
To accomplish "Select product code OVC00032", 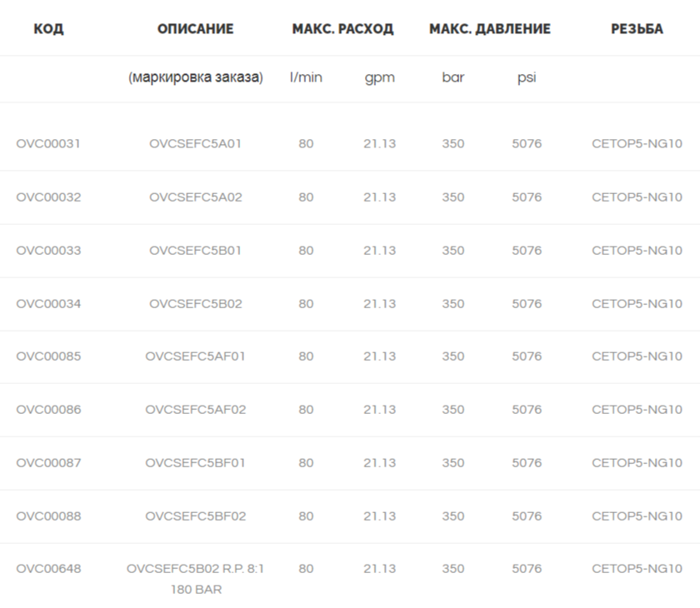I will [x=48, y=197].
